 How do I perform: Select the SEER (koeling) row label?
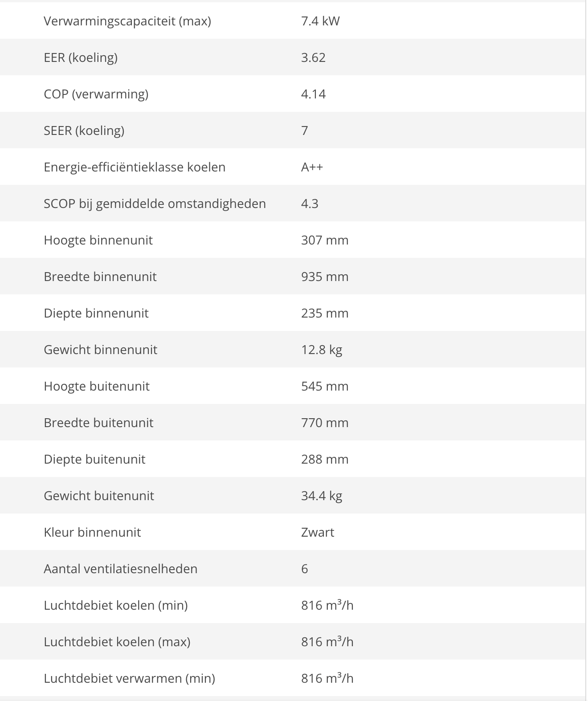(84, 130)
